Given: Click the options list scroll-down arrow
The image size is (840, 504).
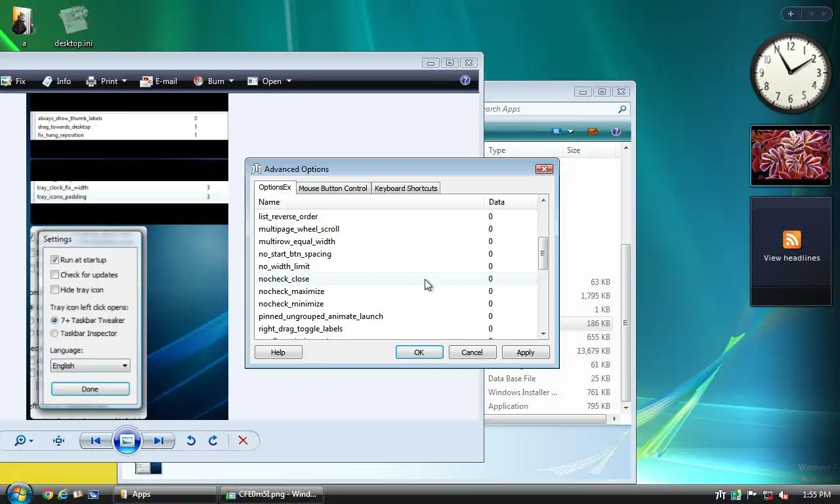Looking at the screenshot, I should 543,333.
